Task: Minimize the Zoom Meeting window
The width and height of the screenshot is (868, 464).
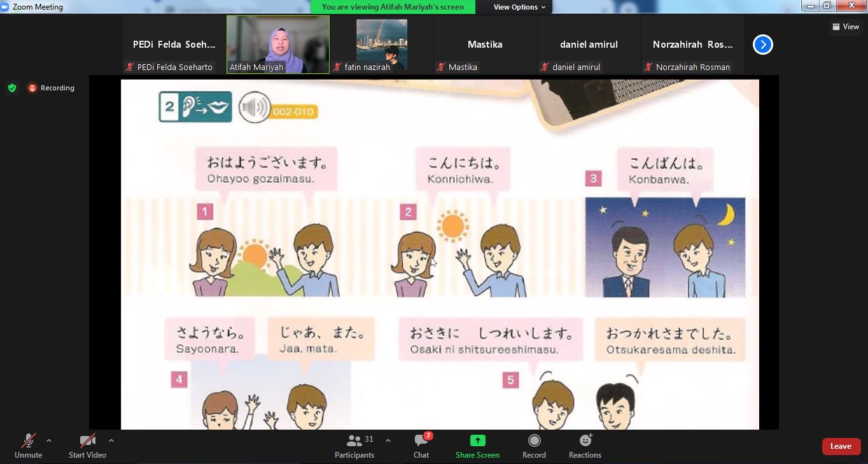Action: point(810,6)
